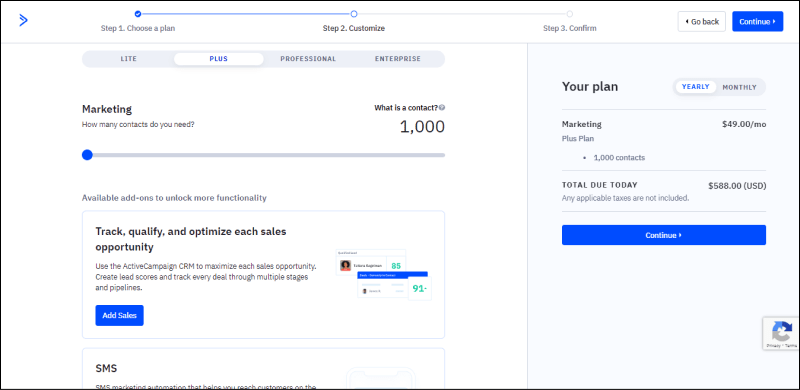This screenshot has height=390, width=800.
Task: Click the '1,000 contacts' bullet in plan summary
Action: coord(619,158)
